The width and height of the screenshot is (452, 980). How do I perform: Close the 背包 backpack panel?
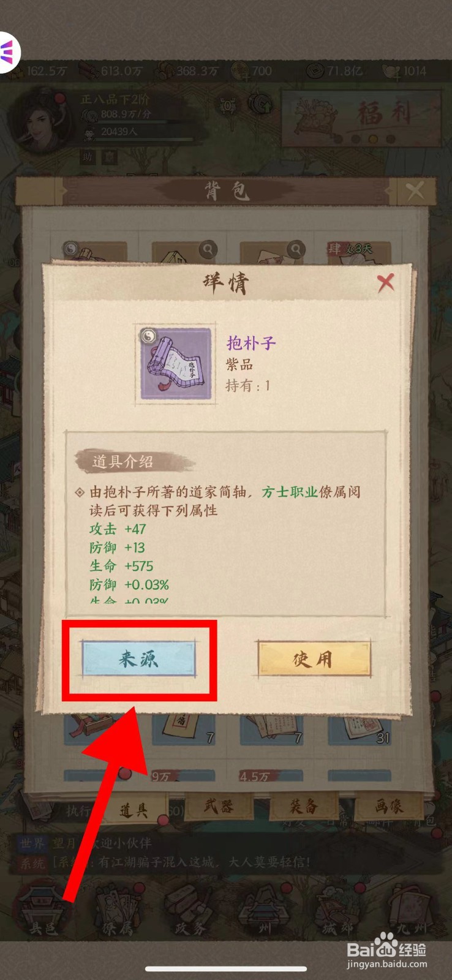click(x=415, y=191)
